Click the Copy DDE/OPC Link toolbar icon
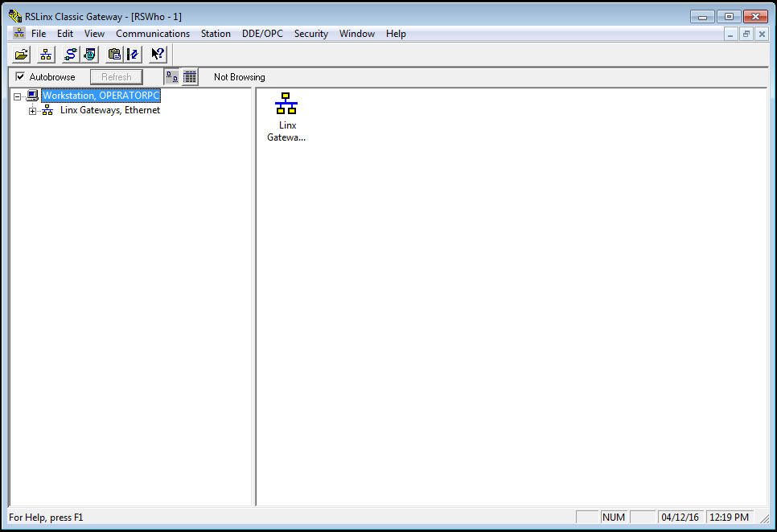 [x=114, y=55]
